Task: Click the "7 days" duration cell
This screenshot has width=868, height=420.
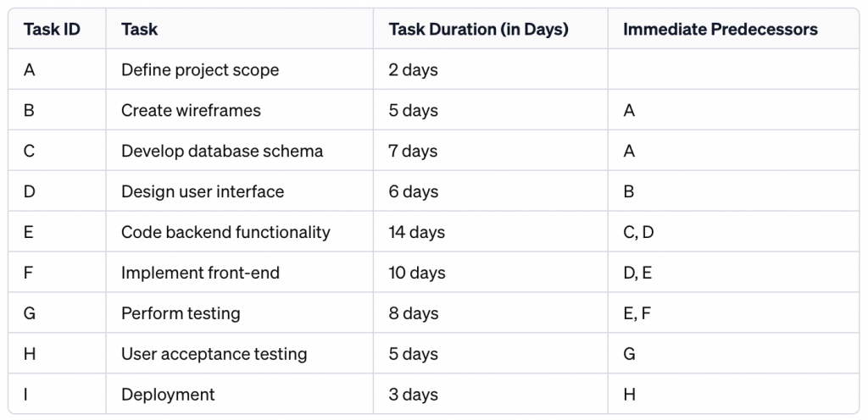Action: coord(413,152)
